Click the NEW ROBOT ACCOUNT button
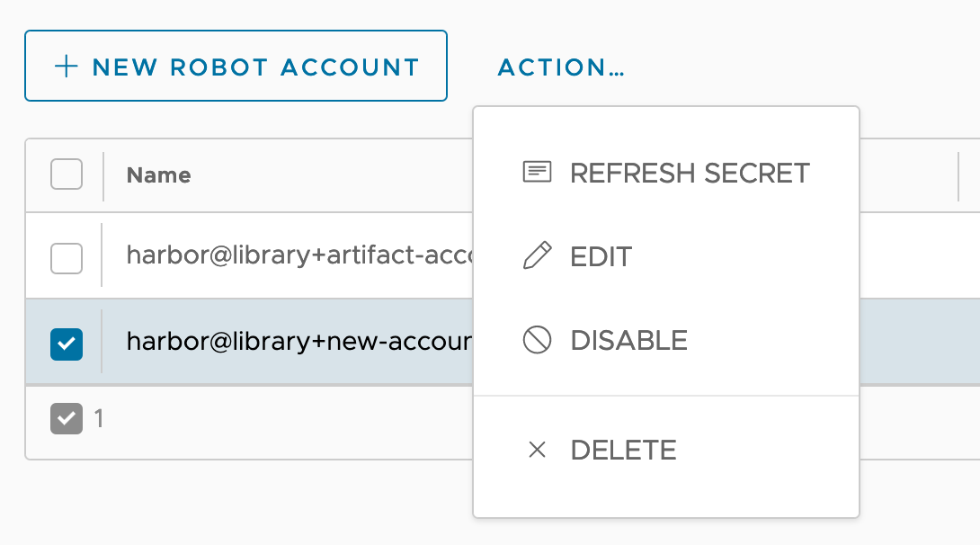The image size is (980, 545). (236, 67)
